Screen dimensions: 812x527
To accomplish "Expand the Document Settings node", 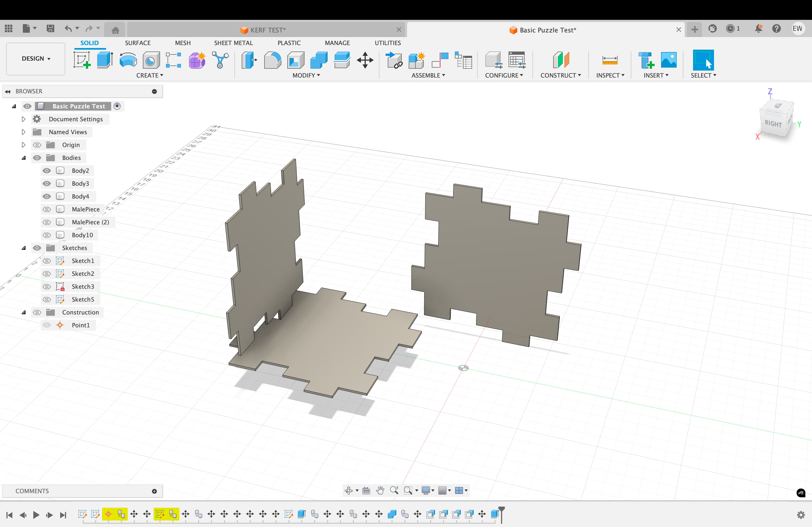I will tap(24, 119).
